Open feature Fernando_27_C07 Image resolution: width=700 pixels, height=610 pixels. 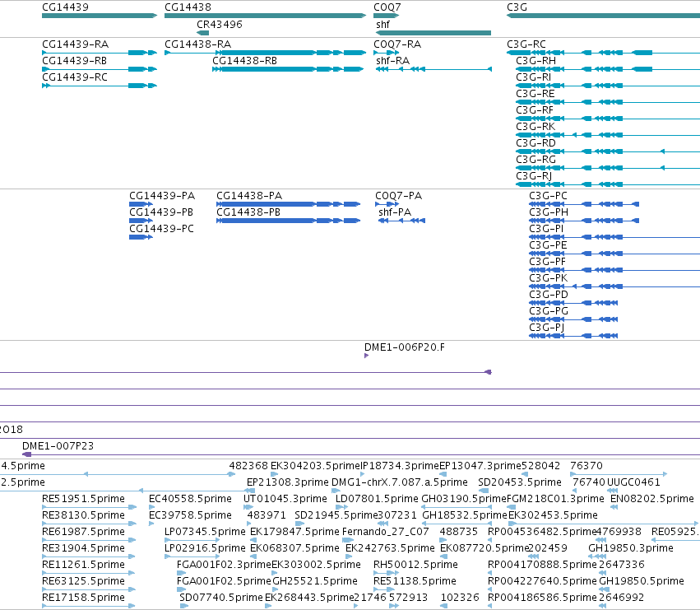pyautogui.click(x=386, y=532)
